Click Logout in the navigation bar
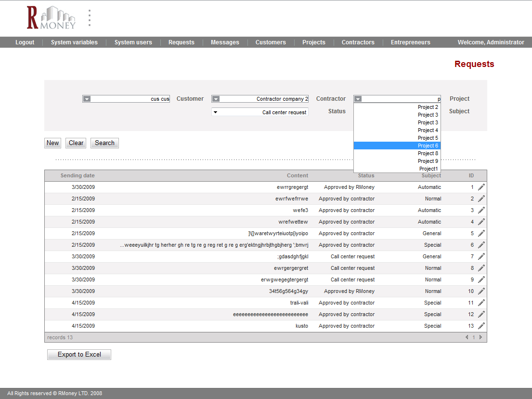The image size is (532, 399). [25, 42]
